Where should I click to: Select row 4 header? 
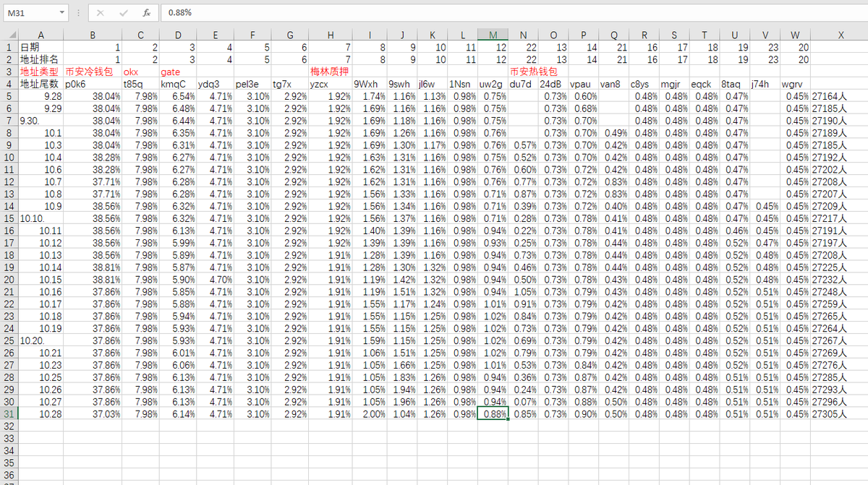tap(9, 84)
